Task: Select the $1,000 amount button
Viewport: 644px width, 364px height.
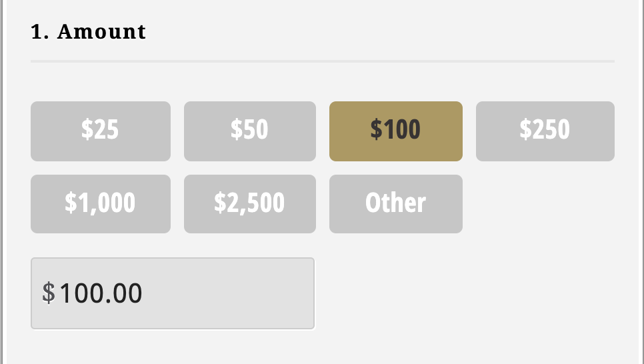Action: 101,203
